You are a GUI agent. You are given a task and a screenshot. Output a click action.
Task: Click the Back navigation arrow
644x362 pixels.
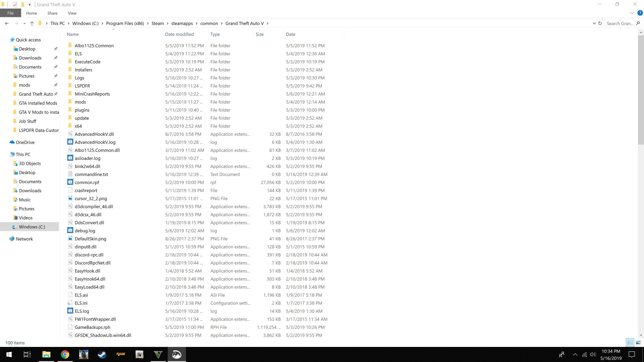click(7, 23)
